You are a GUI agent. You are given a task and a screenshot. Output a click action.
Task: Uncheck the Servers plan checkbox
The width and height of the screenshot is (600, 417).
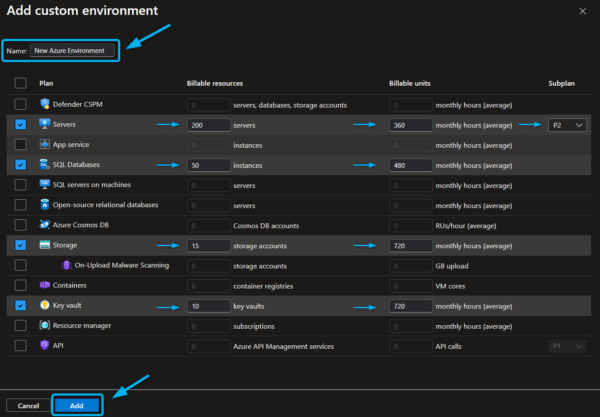point(21,124)
